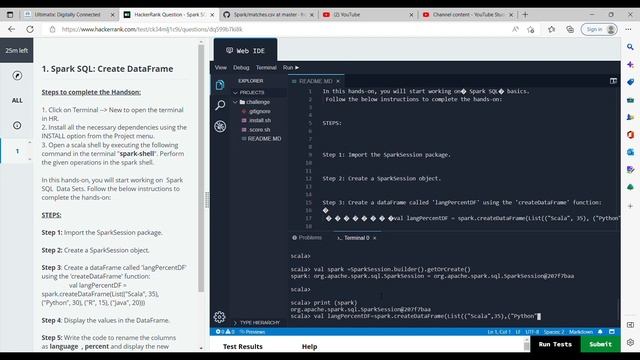Click the Edge sidebar search icon

(x=630, y=47)
